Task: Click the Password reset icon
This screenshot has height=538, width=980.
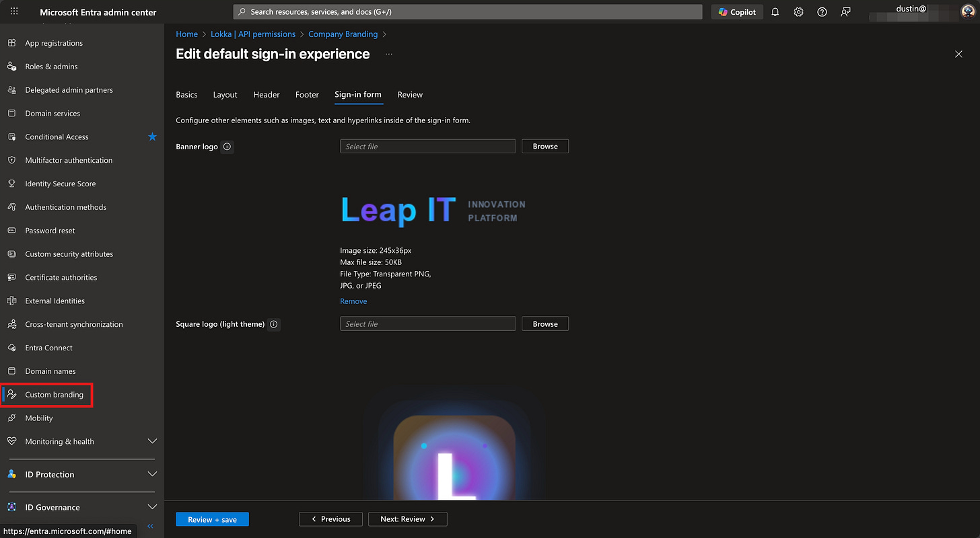Action: 11,231
